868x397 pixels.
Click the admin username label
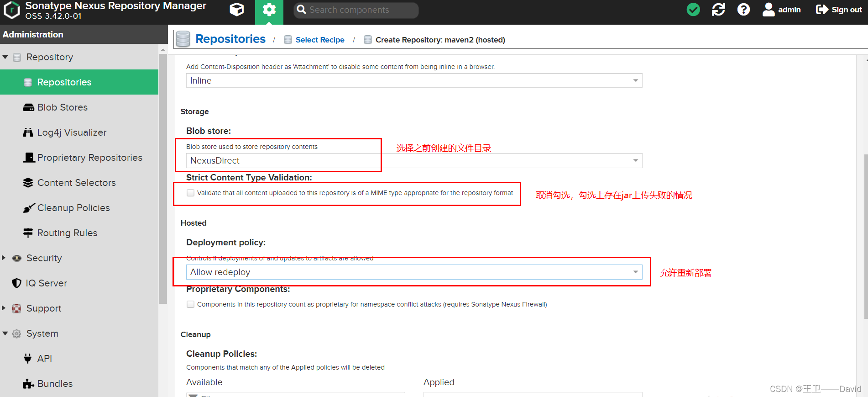click(790, 10)
